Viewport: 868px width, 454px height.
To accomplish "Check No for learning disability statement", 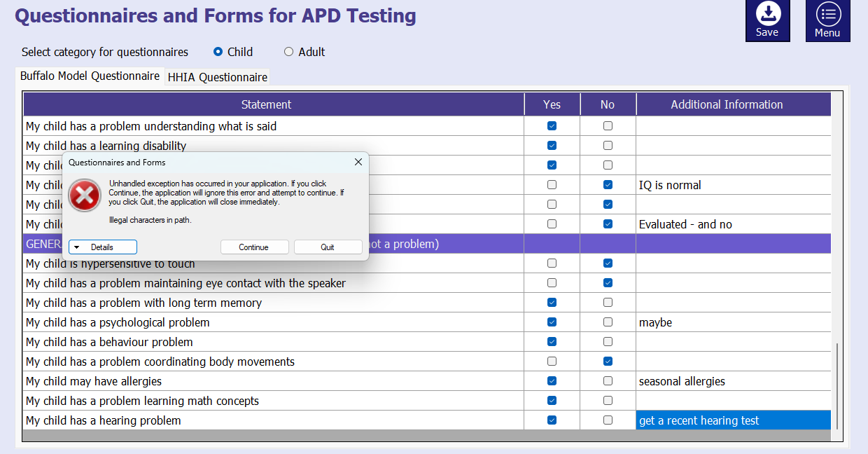I will [x=608, y=146].
